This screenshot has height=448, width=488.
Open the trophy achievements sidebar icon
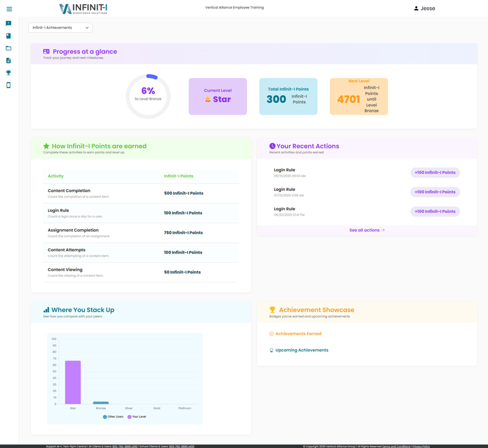pos(9,73)
